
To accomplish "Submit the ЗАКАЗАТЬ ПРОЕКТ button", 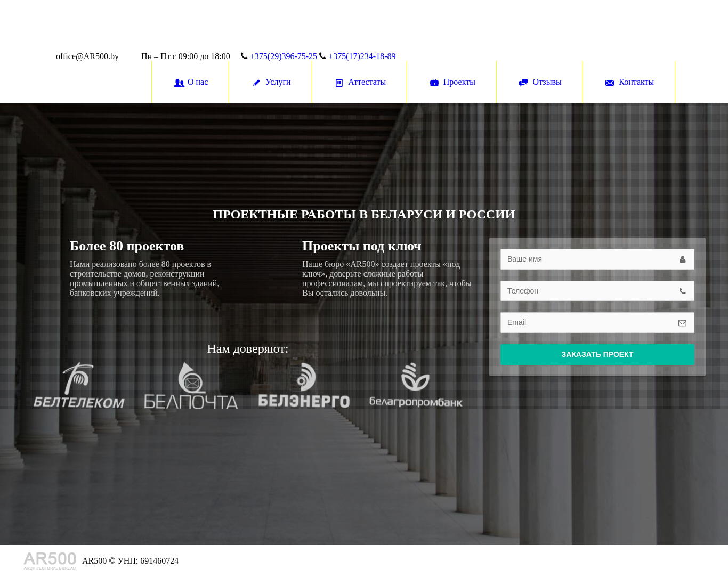I will point(597,354).
